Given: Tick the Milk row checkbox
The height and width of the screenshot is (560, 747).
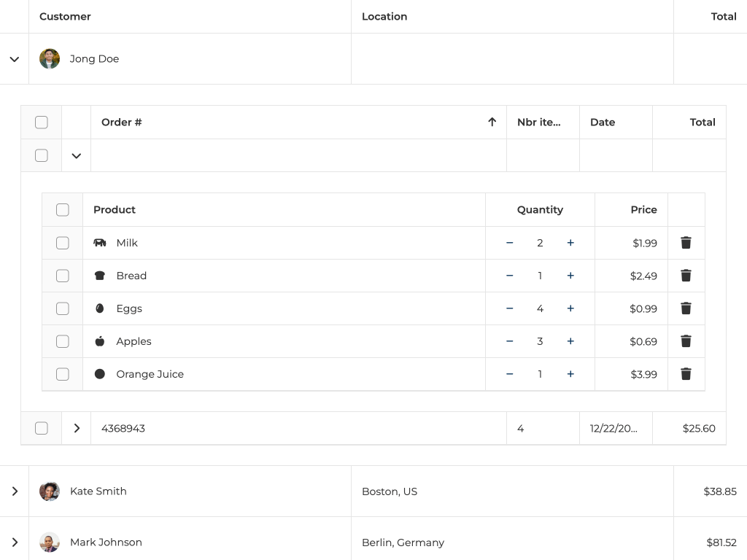Looking at the screenshot, I should coord(63,243).
